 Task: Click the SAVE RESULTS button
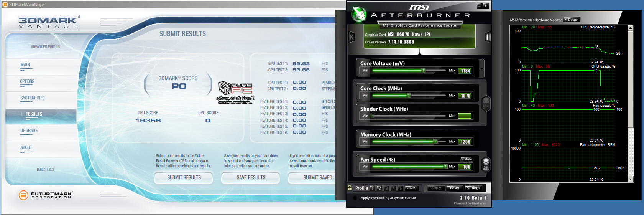pyautogui.click(x=251, y=177)
